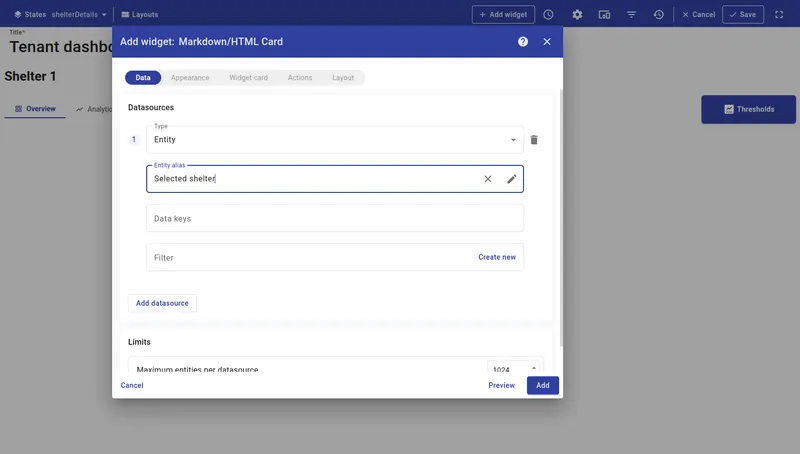The image size is (800, 454).
Task: Click datasource number 1 badge
Action: (134, 140)
